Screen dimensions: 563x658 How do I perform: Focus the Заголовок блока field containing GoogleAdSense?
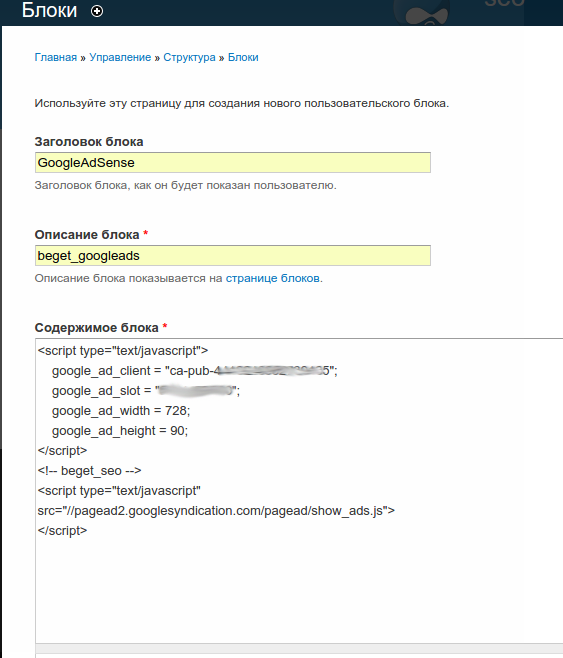233,162
